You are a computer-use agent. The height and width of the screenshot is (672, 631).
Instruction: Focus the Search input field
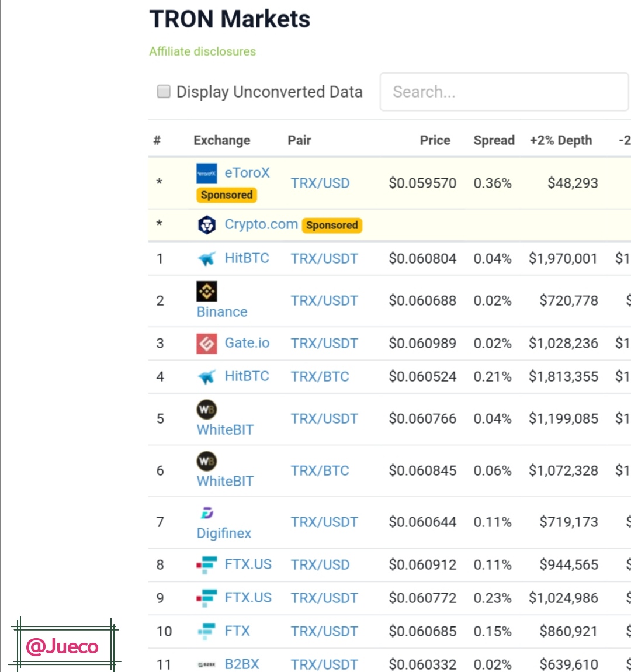coord(504,92)
